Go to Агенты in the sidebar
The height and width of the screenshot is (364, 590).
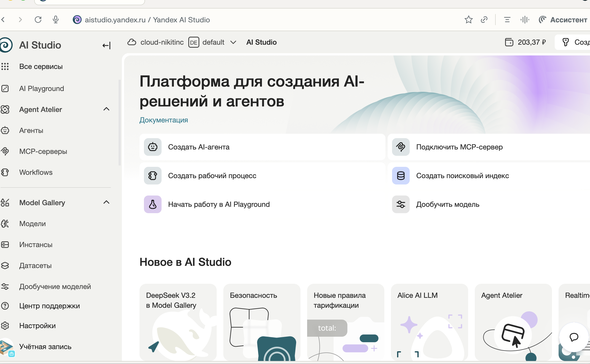[31, 130]
